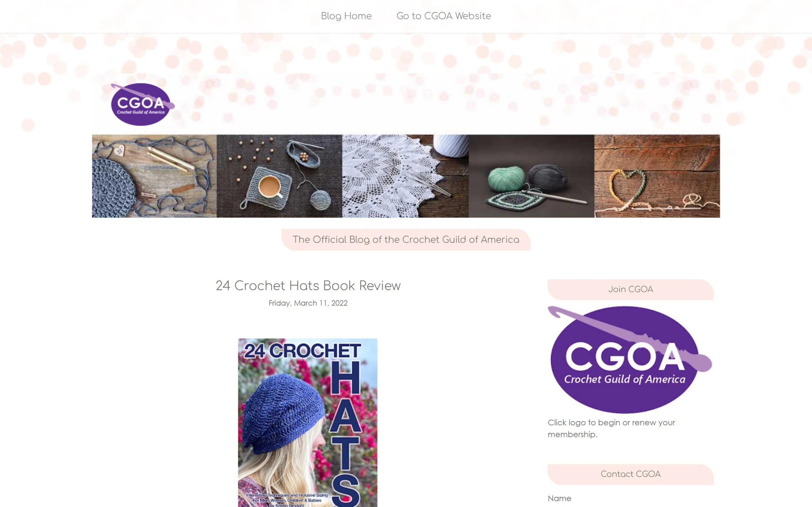Screen dimensions: 812x507
Task: Click the Name field label in contact form
Action: pyautogui.click(x=559, y=498)
